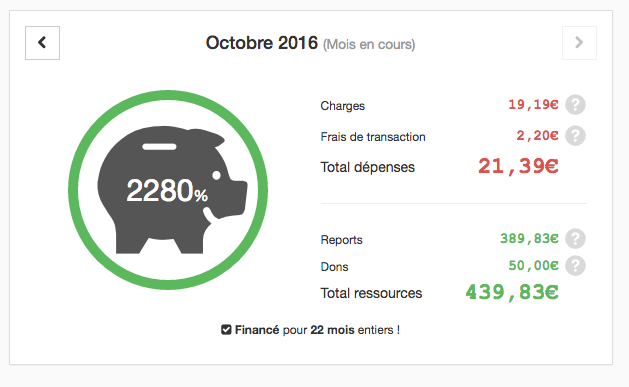
Task: Click the Charges amount 19,19€
Action: (533, 105)
